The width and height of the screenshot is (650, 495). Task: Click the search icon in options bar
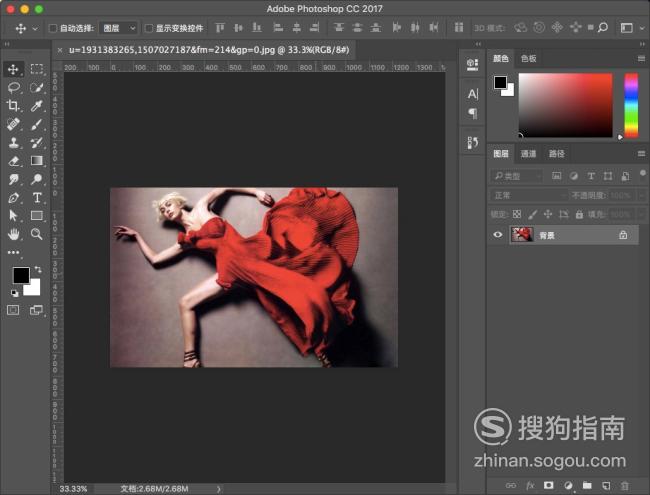tap(603, 27)
